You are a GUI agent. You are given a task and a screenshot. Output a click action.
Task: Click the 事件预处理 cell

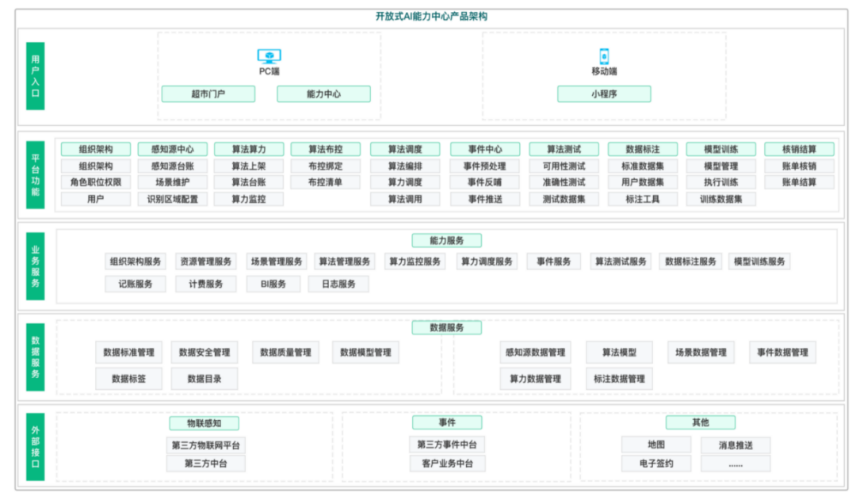[x=485, y=166]
